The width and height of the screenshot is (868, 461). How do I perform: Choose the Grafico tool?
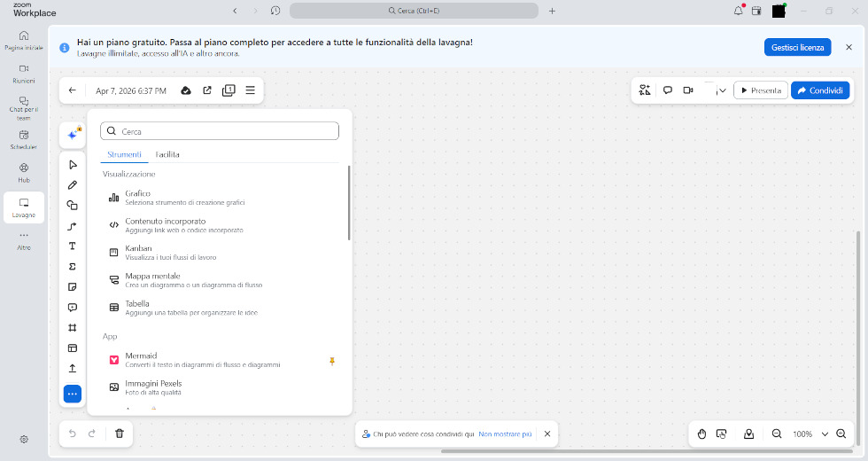[221, 198]
